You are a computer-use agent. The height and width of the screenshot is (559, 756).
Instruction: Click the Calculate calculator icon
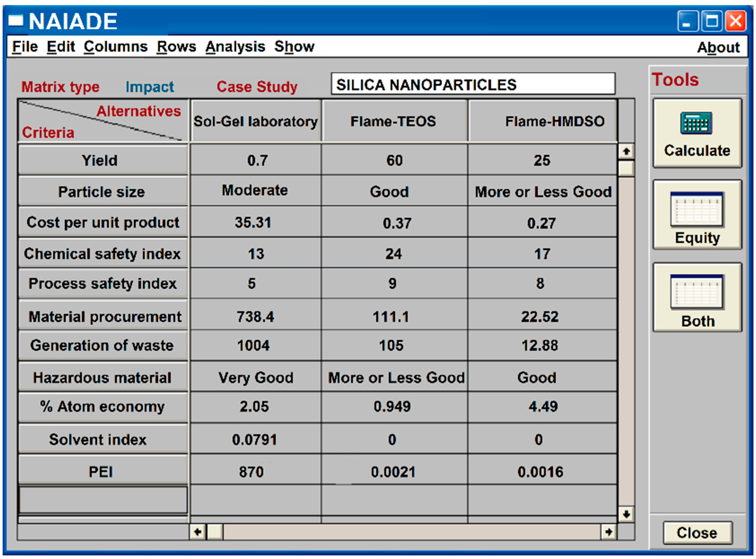click(x=696, y=123)
